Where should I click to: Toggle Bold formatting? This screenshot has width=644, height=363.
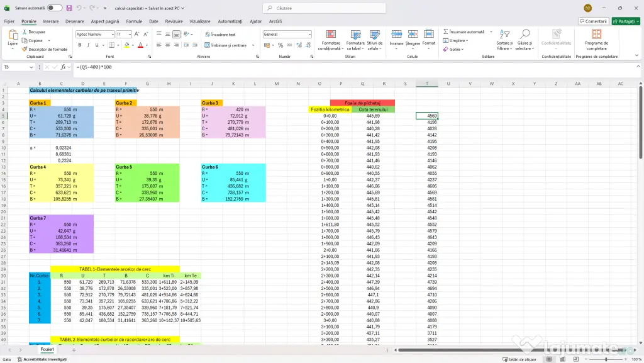80,45
